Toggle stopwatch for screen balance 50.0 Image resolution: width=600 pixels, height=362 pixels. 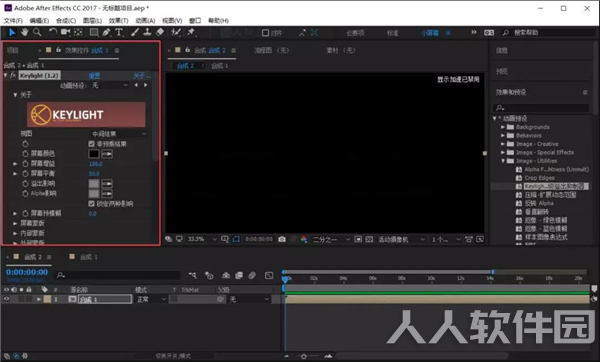pyautogui.click(x=25, y=174)
